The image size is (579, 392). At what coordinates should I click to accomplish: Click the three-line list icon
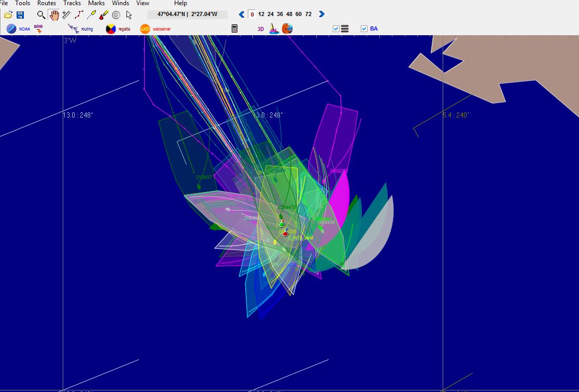[345, 29]
